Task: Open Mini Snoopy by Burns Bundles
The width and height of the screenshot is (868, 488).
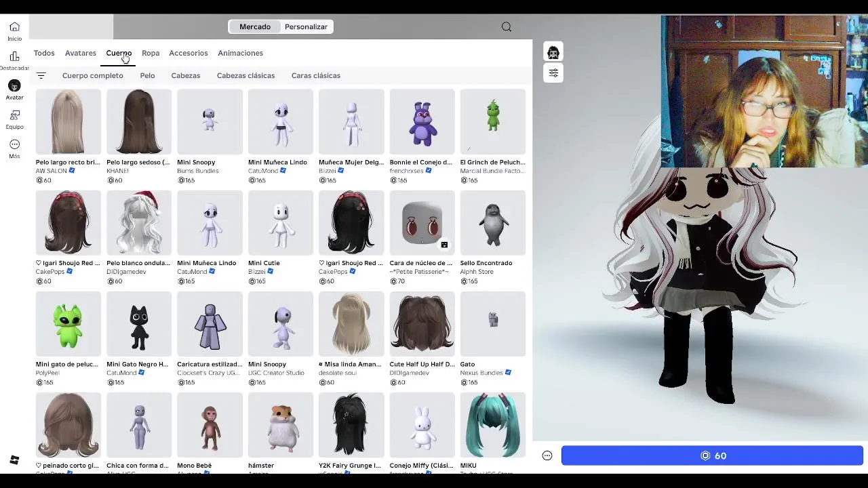Action: [210, 122]
